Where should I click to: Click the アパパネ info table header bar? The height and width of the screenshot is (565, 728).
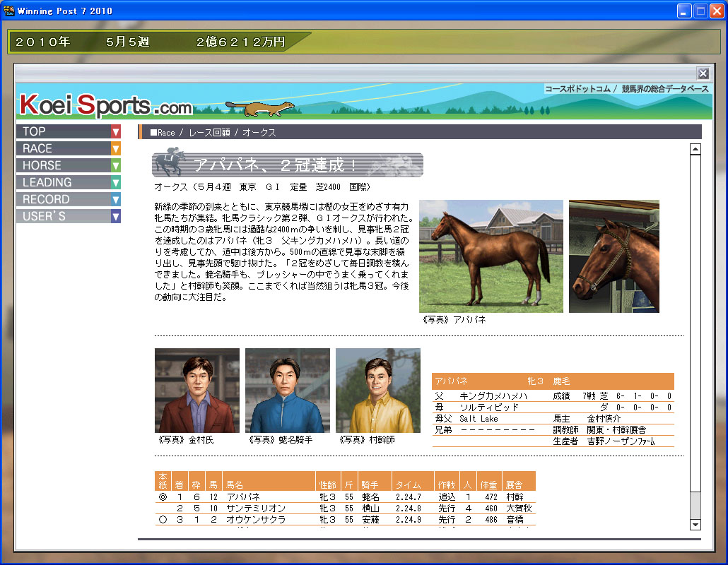(553, 381)
